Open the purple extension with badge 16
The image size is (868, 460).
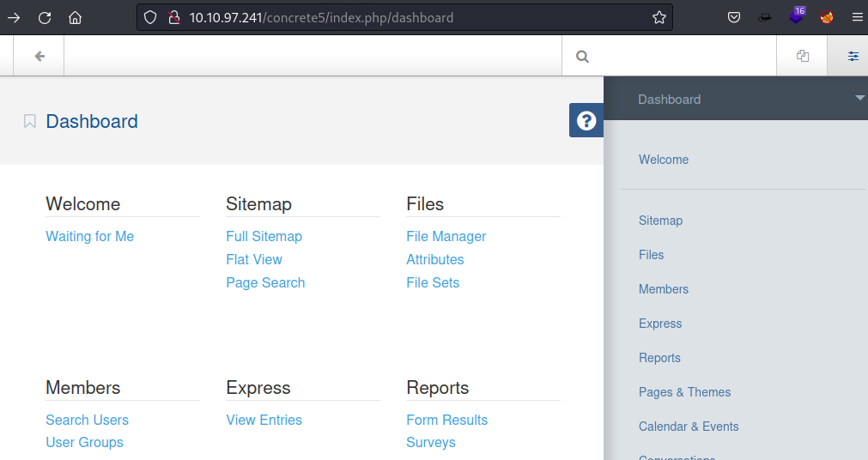(x=798, y=15)
